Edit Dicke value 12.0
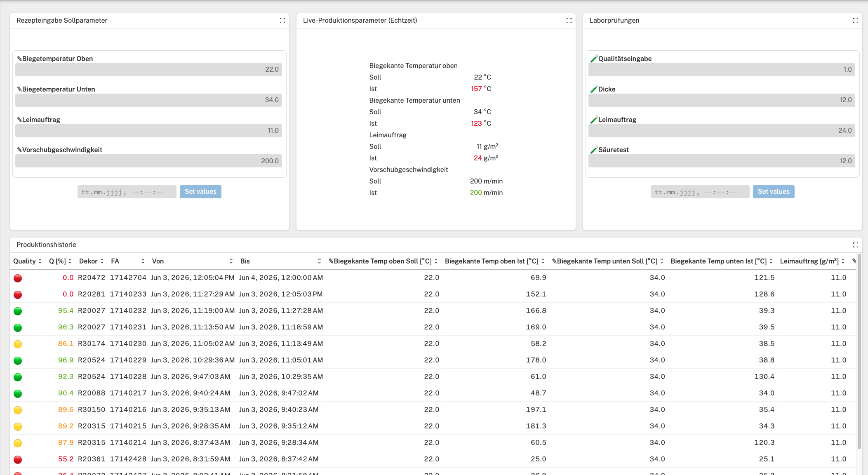868x475 pixels. click(722, 100)
